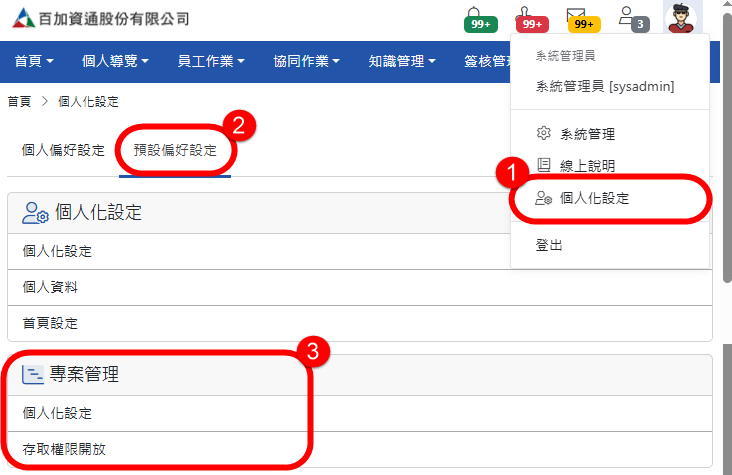Expand the 知識管理 dropdown menu

coord(402,62)
